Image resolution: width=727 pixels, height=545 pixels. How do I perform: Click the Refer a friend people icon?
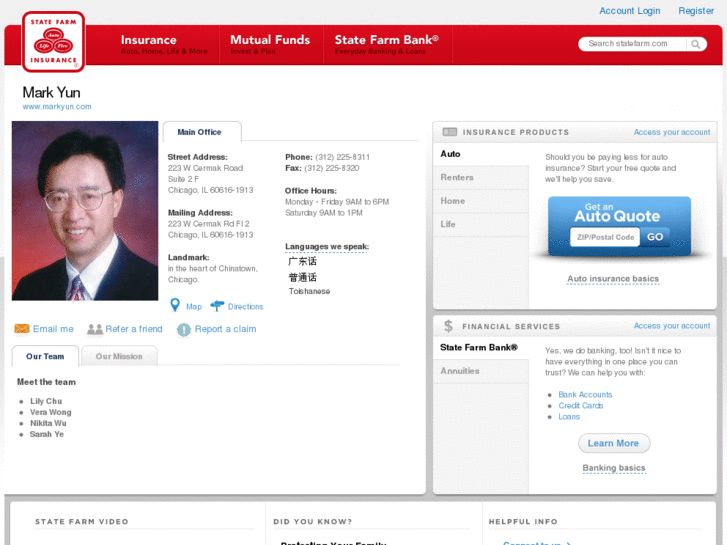coord(95,329)
